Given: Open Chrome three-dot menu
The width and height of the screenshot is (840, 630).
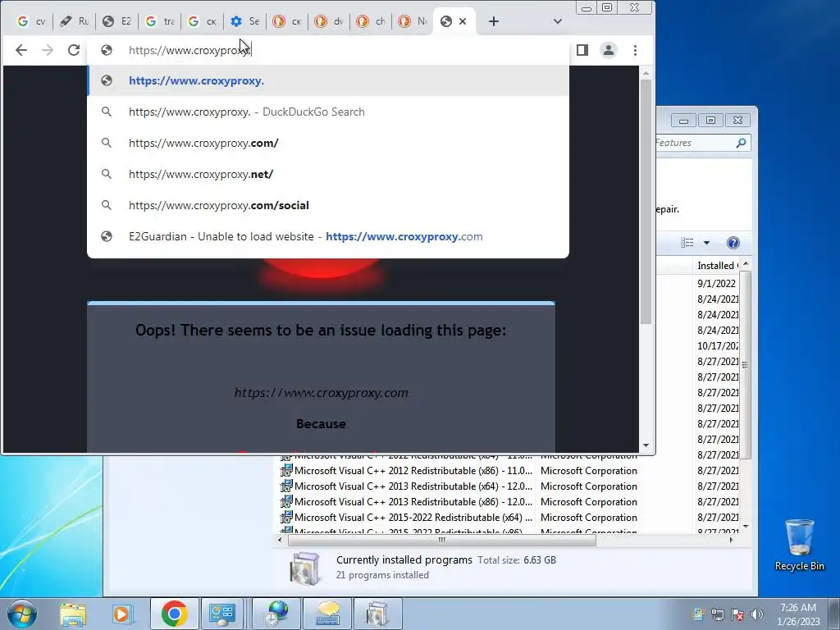Looking at the screenshot, I should (x=636, y=50).
